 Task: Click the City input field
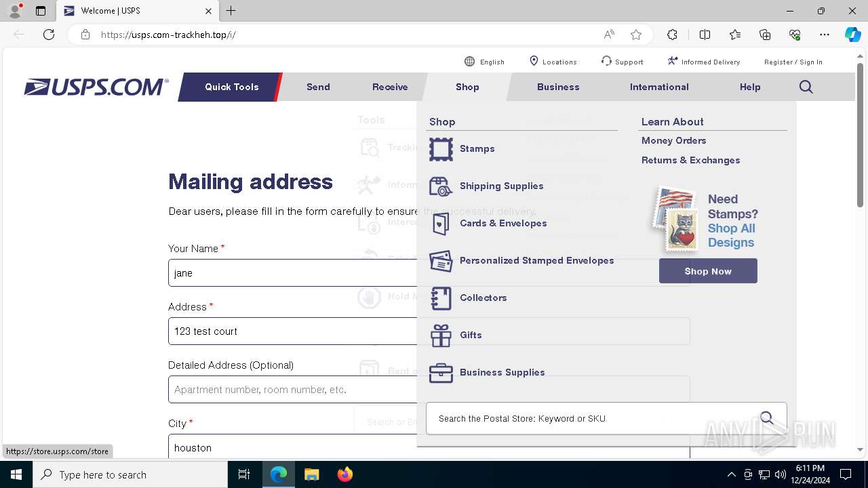[429, 447]
